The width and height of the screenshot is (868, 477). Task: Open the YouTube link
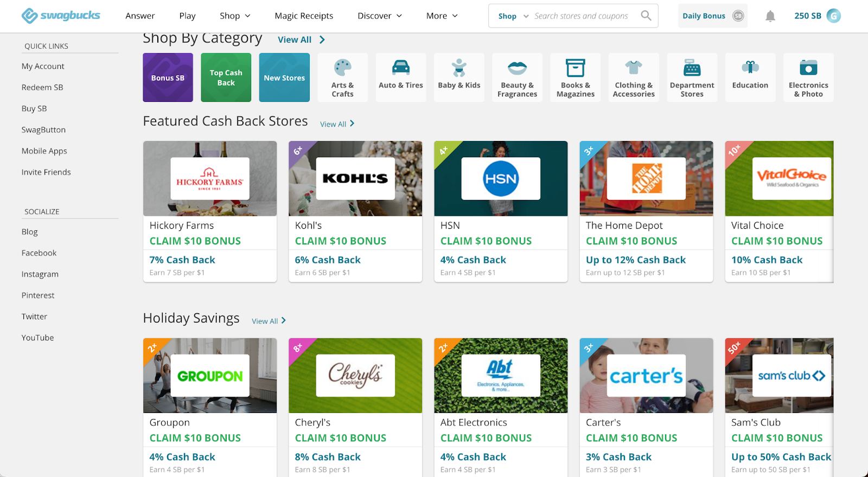tap(38, 338)
